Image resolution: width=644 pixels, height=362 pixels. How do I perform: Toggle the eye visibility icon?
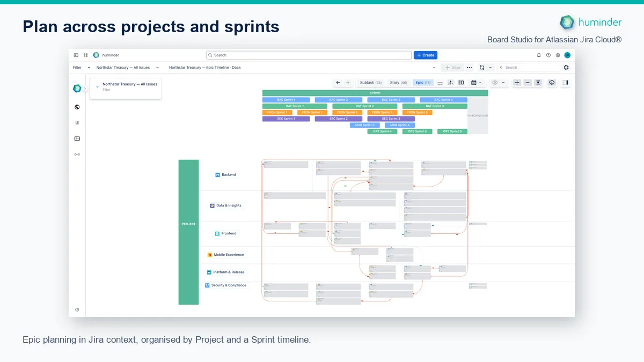pyautogui.click(x=495, y=83)
